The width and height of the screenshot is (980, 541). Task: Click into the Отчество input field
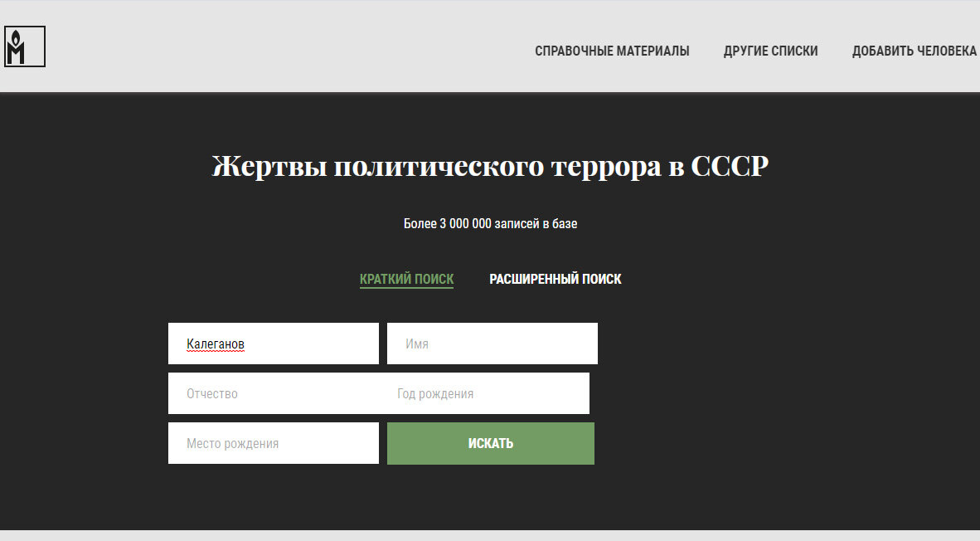(x=273, y=393)
